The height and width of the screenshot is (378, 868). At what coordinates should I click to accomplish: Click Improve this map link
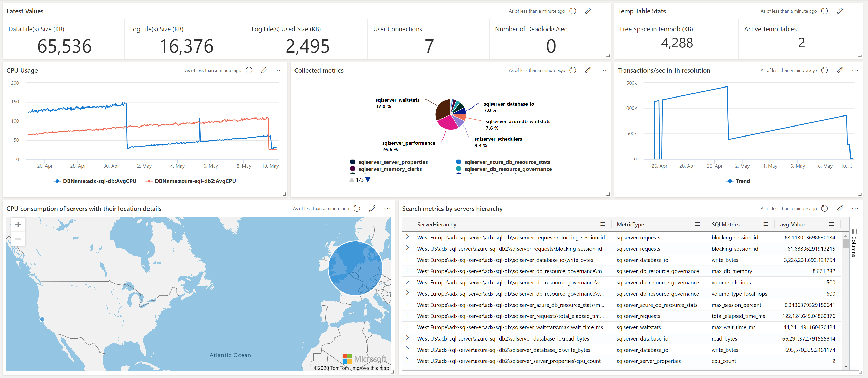(370, 368)
